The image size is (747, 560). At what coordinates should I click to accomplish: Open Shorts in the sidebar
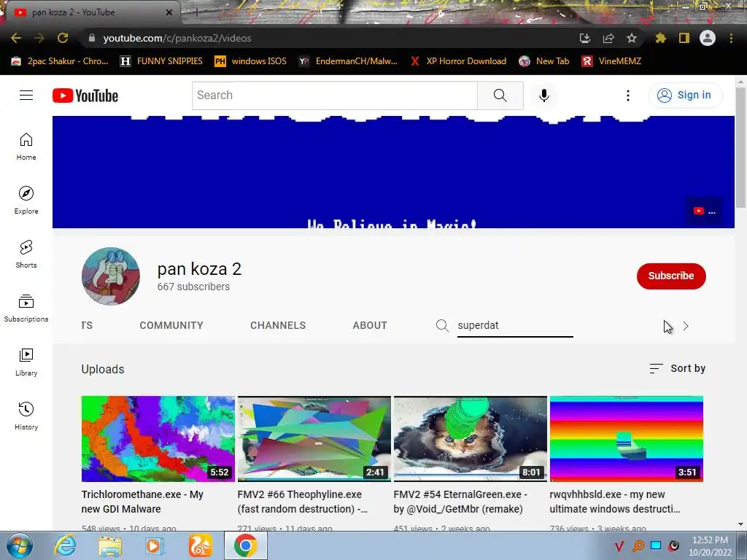[x=26, y=254]
